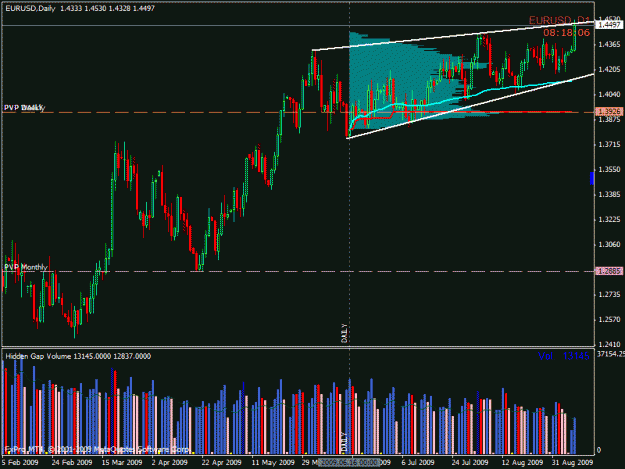Click the 1.3225 price scale value
This screenshot has height=469, width=625.
click(609, 220)
